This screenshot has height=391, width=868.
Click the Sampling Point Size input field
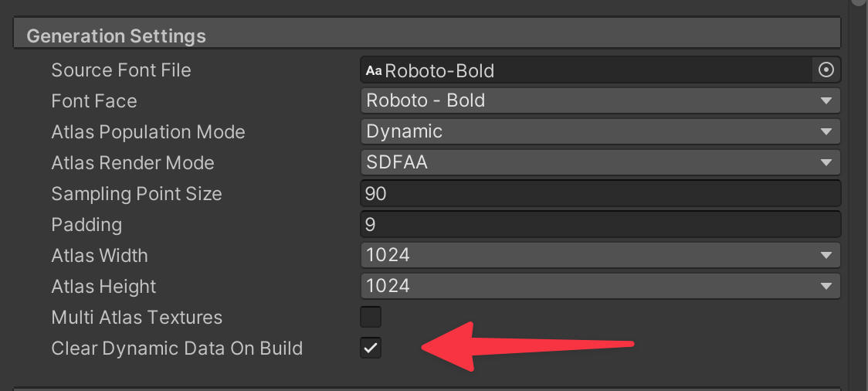click(x=600, y=193)
